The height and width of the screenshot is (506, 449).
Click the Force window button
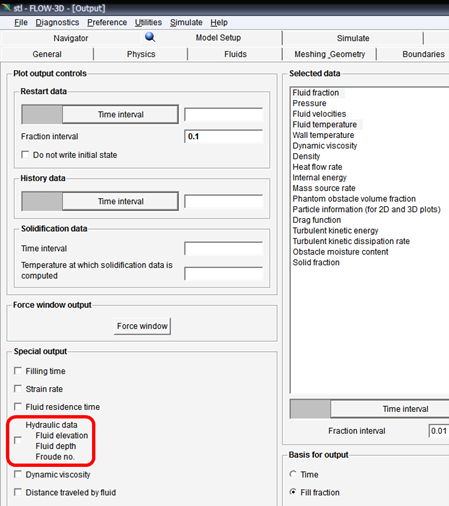point(142,326)
